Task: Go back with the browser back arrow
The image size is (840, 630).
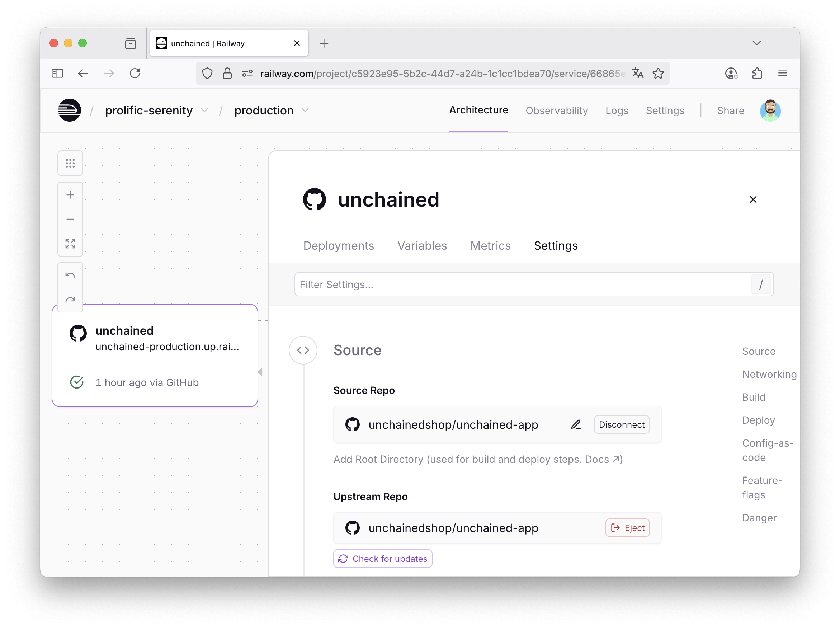Action: (83, 73)
